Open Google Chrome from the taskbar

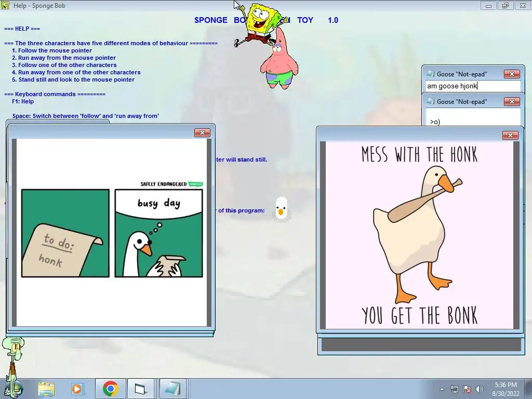coord(110,389)
